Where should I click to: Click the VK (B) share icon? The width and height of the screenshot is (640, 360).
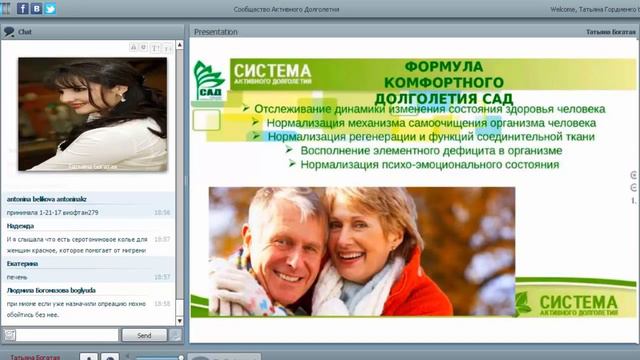coord(36,9)
